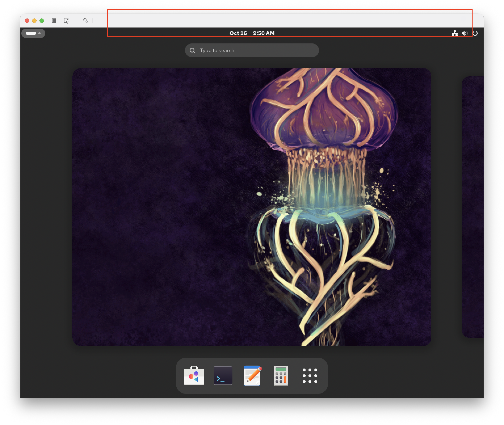Select the current workspace thumbnail

tap(251, 207)
